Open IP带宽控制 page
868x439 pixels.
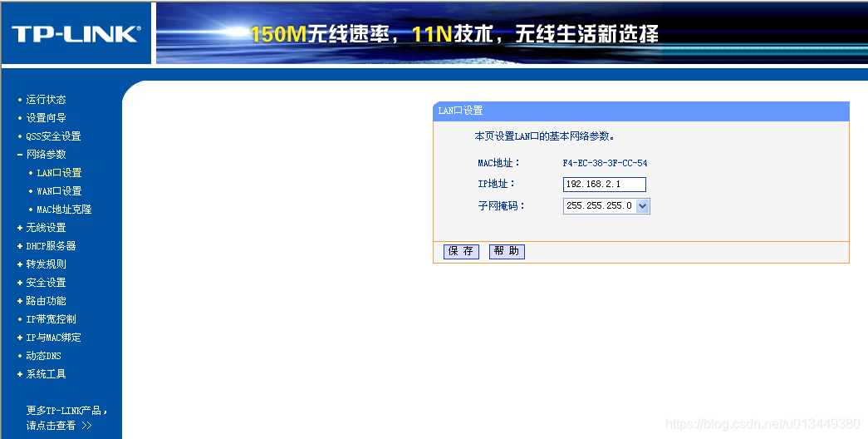[51, 319]
